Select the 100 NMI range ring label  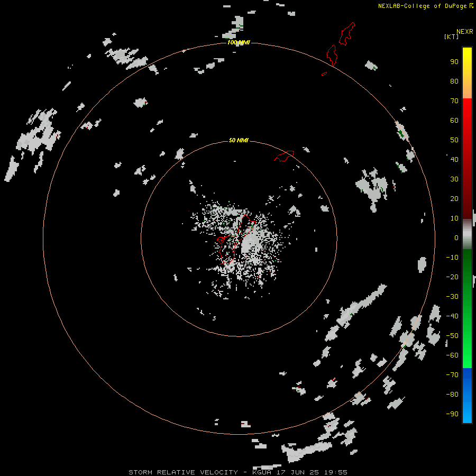point(239,42)
